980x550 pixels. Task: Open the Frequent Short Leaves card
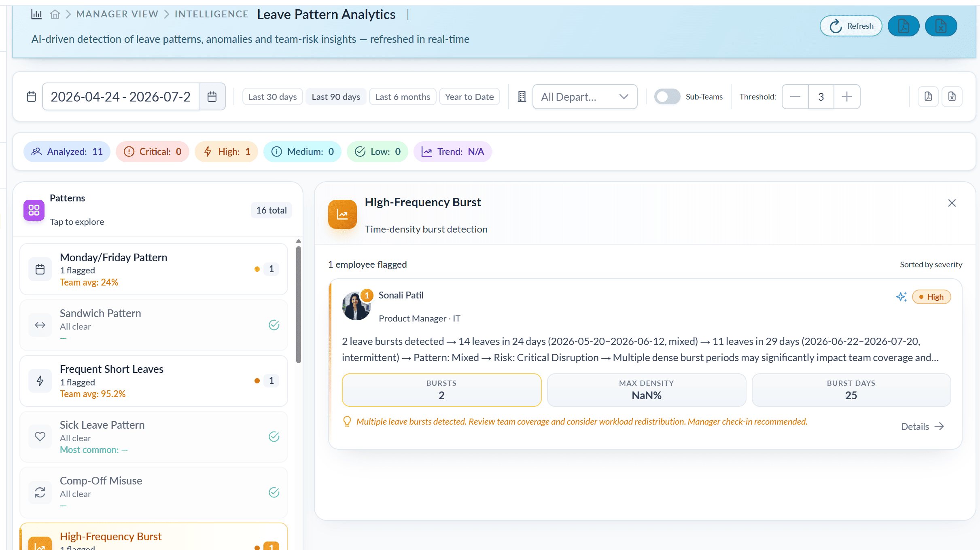point(154,381)
